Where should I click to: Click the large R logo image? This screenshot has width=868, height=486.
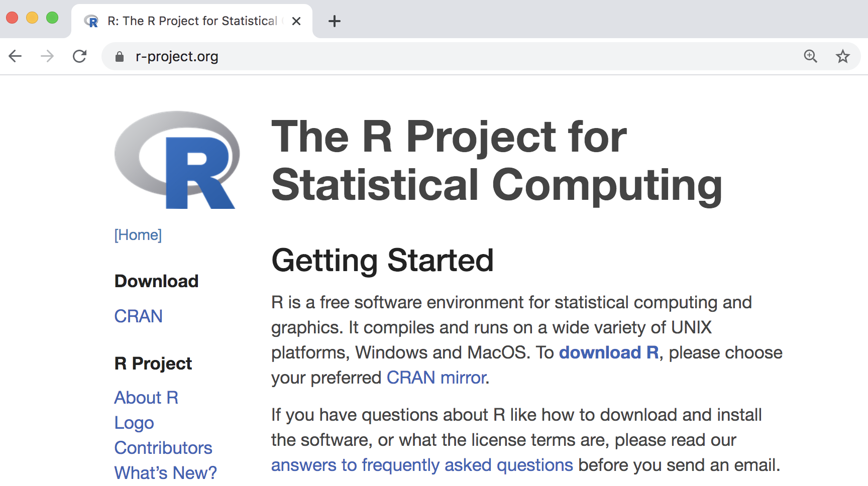click(x=177, y=160)
